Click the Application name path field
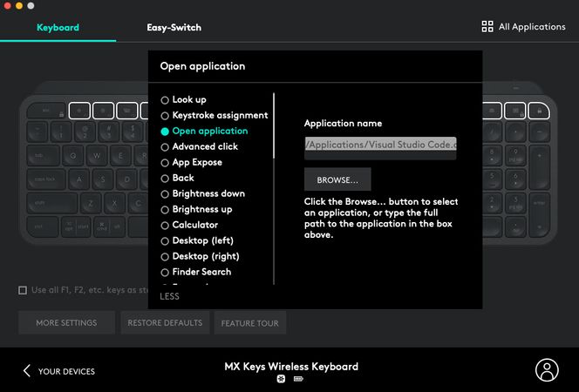Image resolution: width=579 pixels, height=392 pixels. 380,148
